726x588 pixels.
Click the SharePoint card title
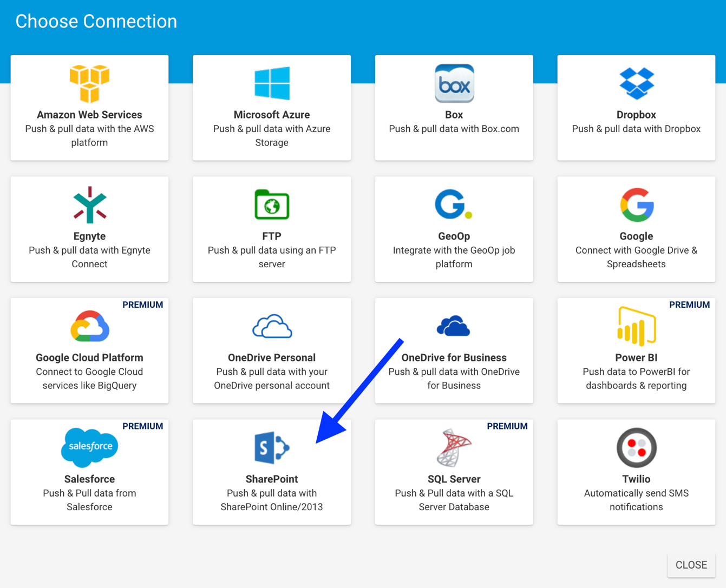[272, 479]
